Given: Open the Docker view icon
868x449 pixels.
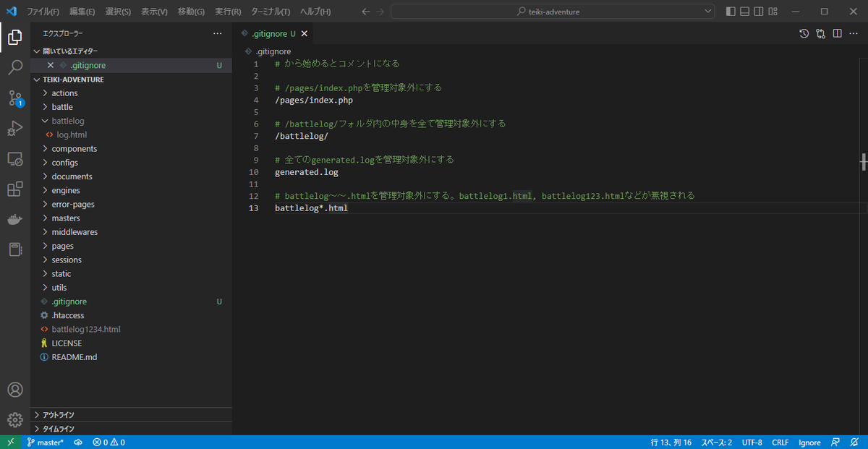Looking at the screenshot, I should pos(14,220).
